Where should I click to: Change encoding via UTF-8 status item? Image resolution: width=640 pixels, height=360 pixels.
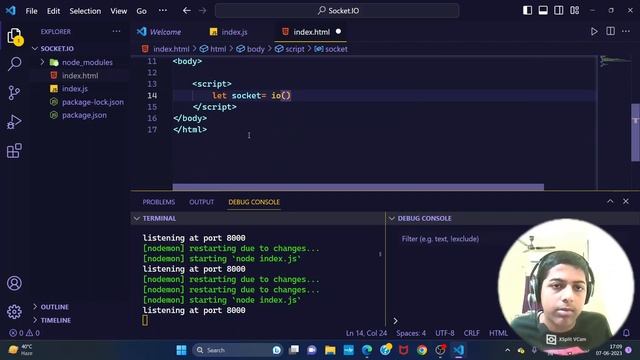pyautogui.click(x=444, y=333)
